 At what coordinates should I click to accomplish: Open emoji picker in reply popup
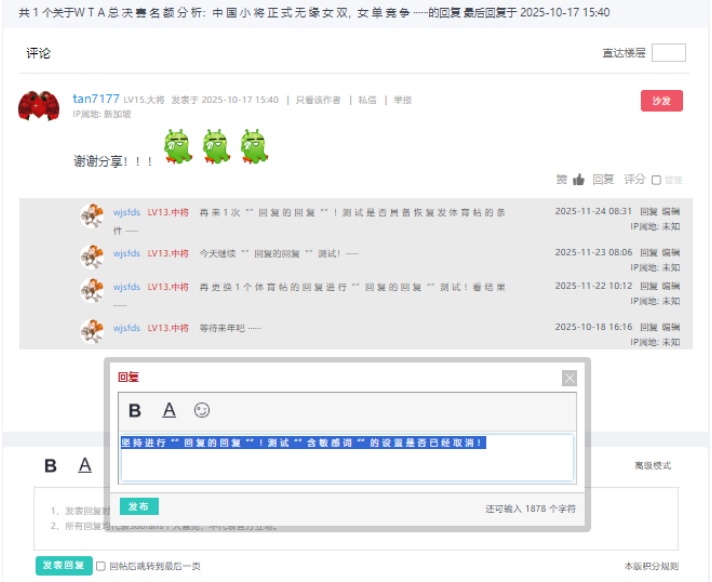[202, 410]
